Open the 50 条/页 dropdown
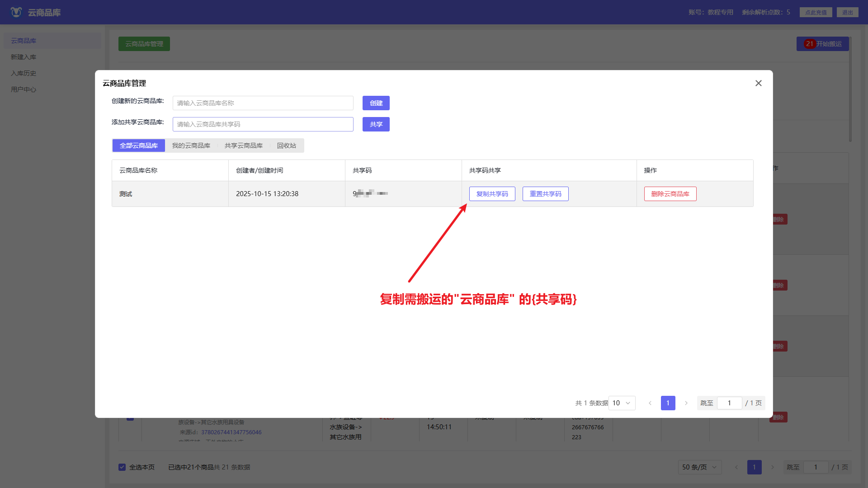 pyautogui.click(x=700, y=467)
